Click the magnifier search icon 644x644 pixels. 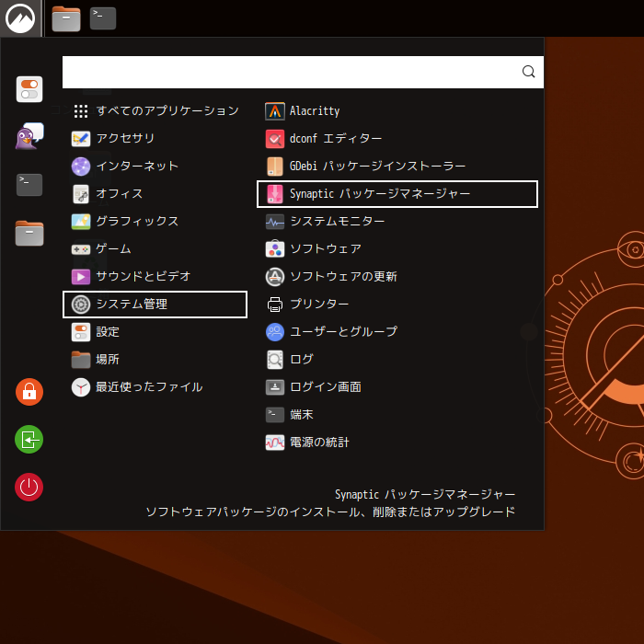click(528, 72)
